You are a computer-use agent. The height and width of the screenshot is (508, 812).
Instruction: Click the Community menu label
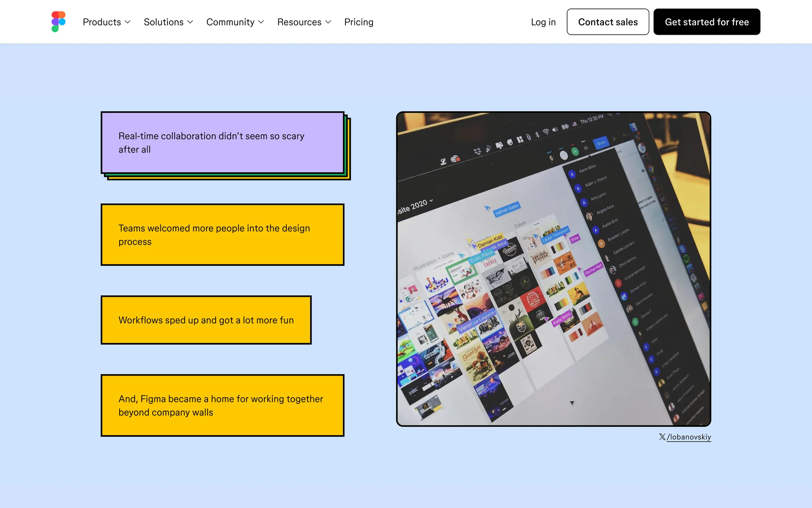(x=230, y=22)
